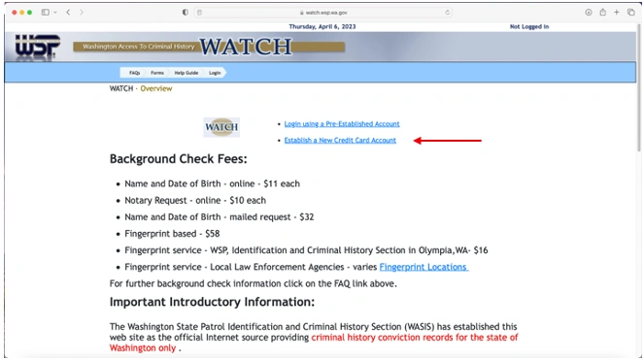Open the Fingerprint Locations link
Screen dimensions: 644x360
424,267
